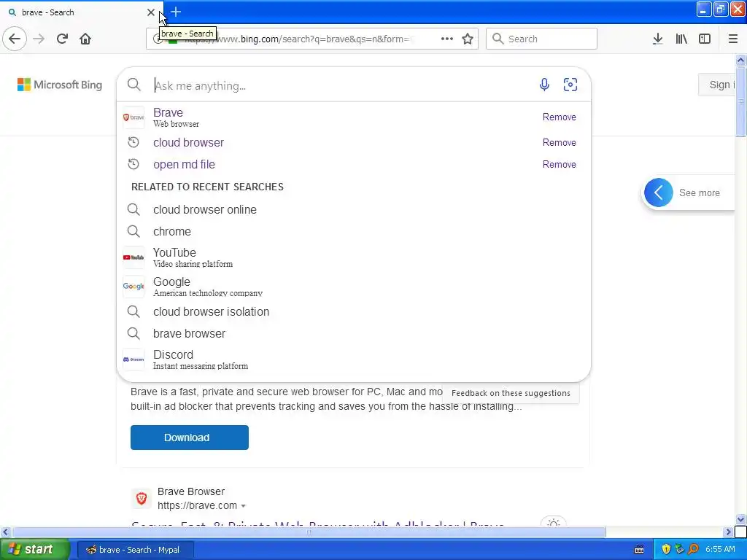Click the 6:55 AM system clock

click(x=720, y=549)
